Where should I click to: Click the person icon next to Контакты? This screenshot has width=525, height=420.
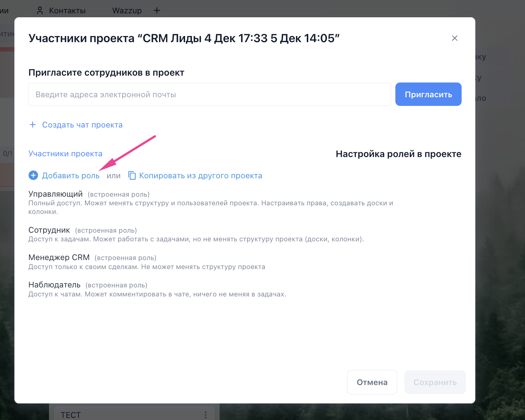click(40, 10)
